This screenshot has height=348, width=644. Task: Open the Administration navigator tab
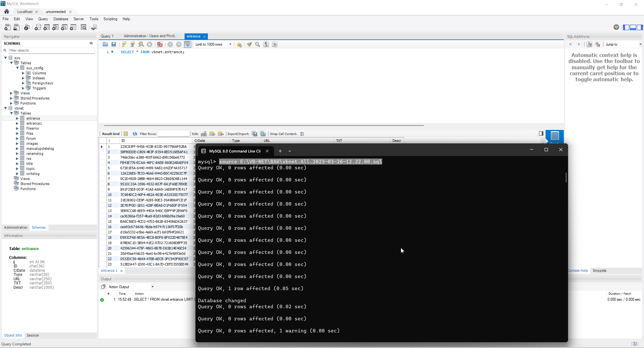(x=16, y=227)
